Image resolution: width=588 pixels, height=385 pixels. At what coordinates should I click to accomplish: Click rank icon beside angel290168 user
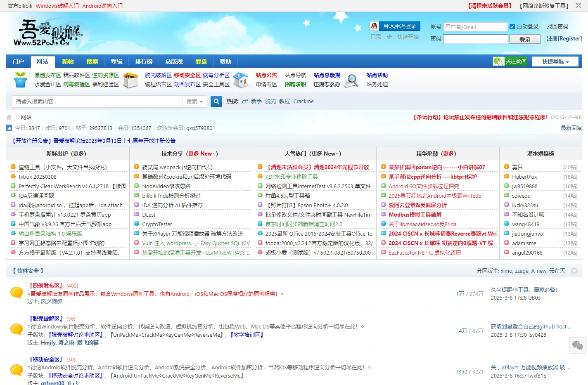[x=507, y=252]
